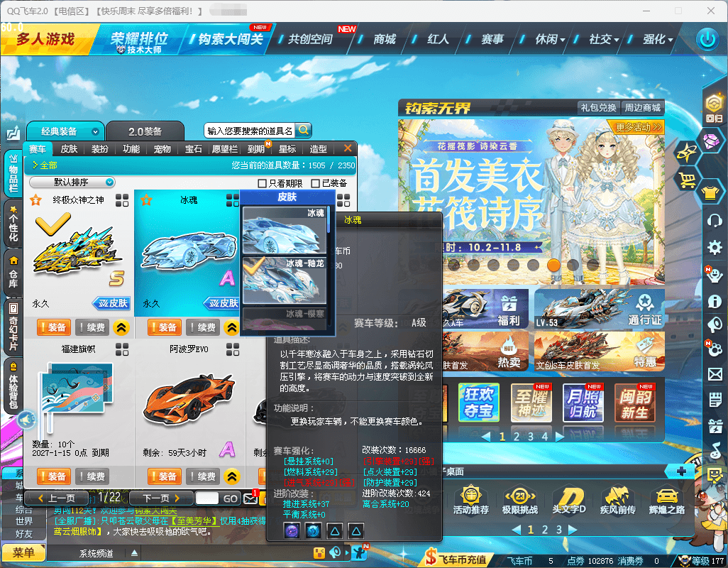The width and height of the screenshot is (728, 568).
Task: Click the 菜单 button at bottom left
Action: tap(23, 552)
